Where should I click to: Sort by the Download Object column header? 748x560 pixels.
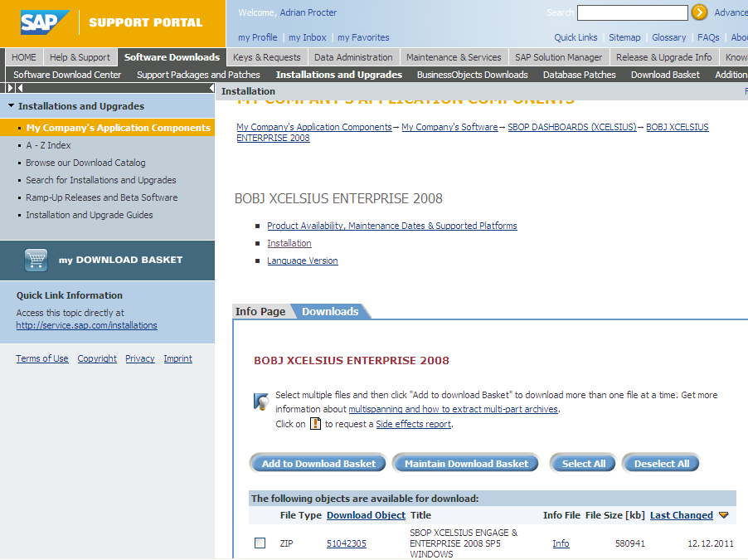point(366,515)
